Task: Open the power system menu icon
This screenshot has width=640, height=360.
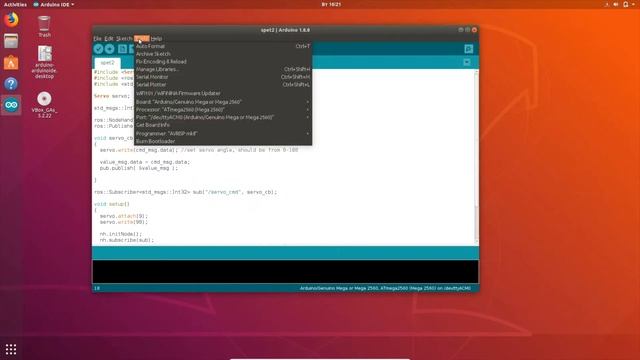Action: 626,4
